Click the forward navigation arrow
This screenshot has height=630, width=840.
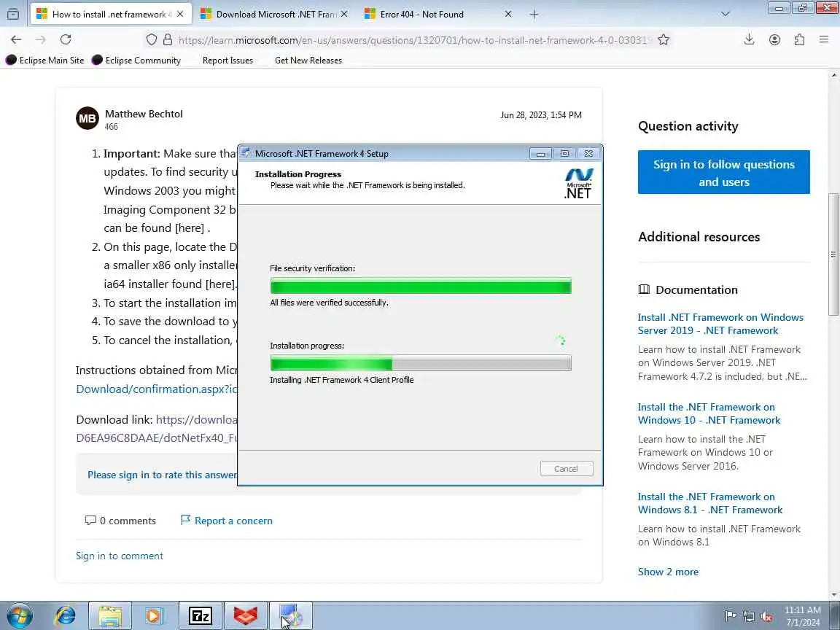[x=41, y=39]
